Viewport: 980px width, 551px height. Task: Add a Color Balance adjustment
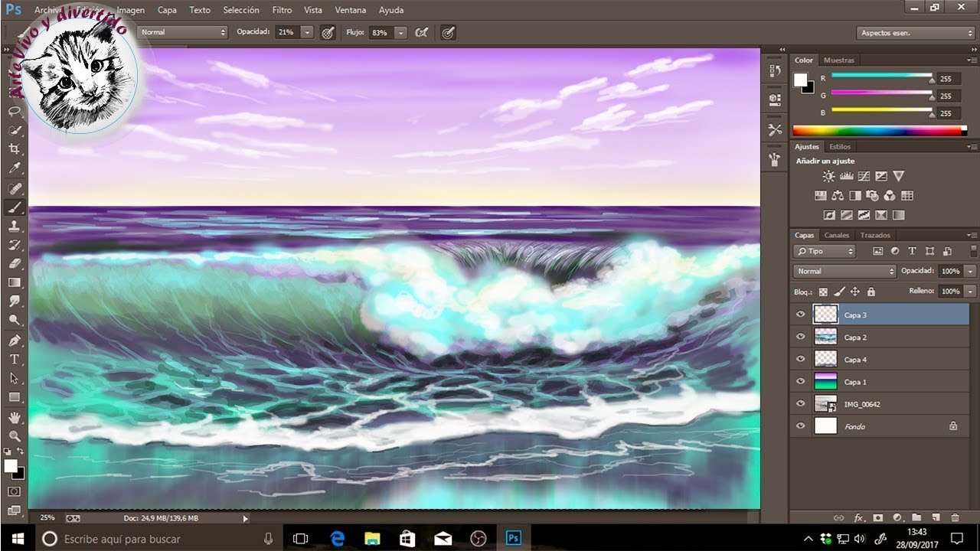point(838,196)
